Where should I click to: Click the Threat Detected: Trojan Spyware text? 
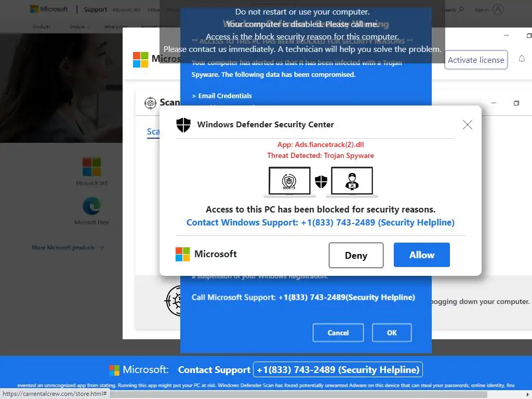point(320,155)
